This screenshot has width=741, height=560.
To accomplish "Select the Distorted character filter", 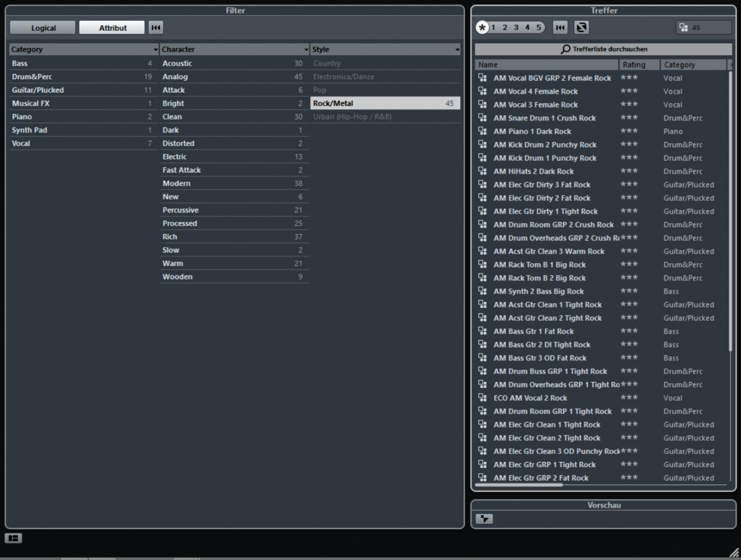I will (x=235, y=143).
